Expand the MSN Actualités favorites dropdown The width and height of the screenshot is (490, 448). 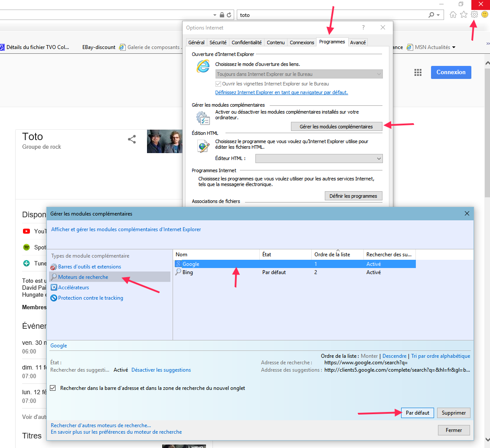coord(454,48)
